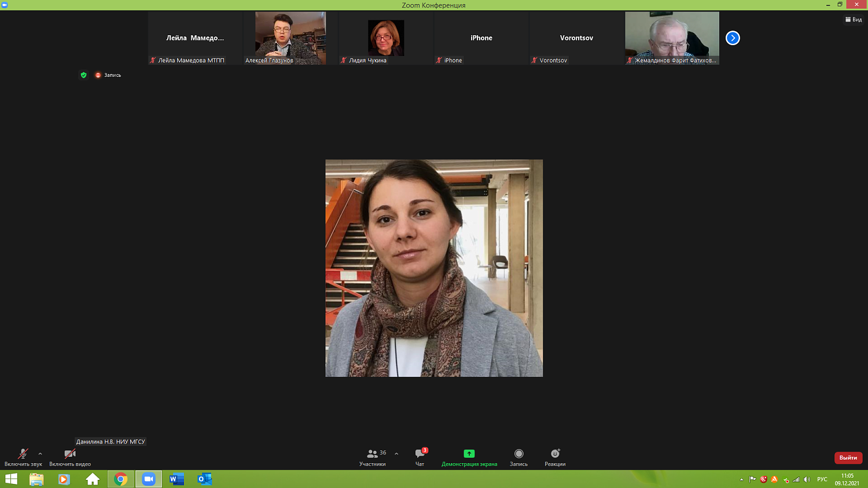Turn on camera with Включить видео
This screenshot has height=488, width=868.
click(70, 457)
